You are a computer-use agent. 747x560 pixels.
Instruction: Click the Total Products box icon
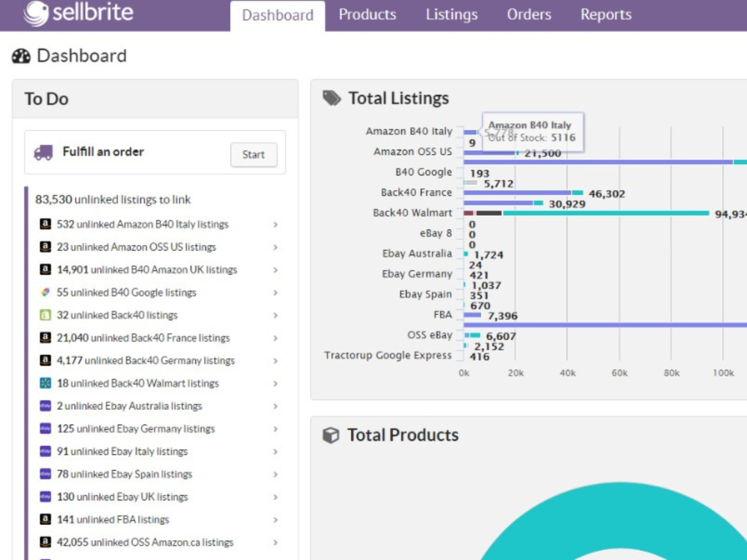331,435
